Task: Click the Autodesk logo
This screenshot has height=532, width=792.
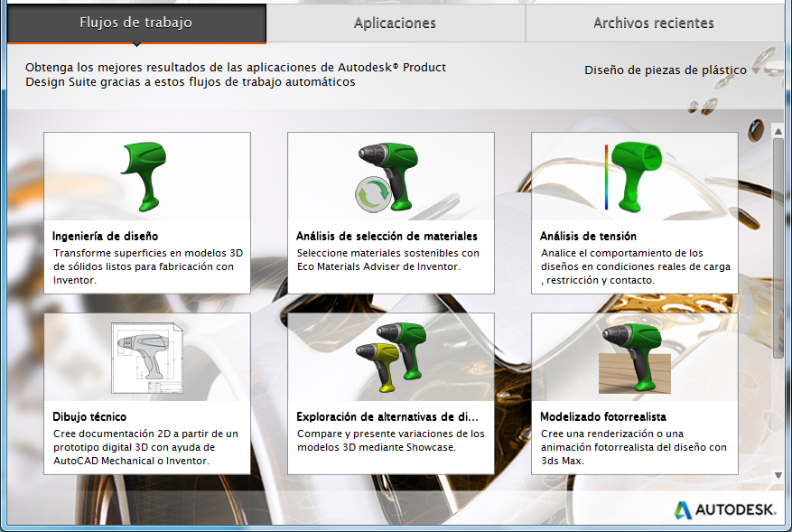Action: [x=725, y=509]
